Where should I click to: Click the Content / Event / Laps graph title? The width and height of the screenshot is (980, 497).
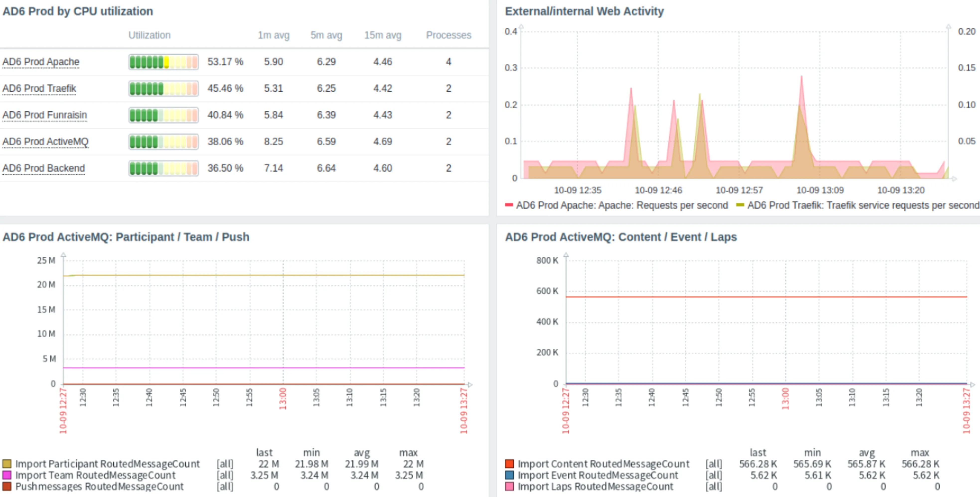tap(621, 237)
